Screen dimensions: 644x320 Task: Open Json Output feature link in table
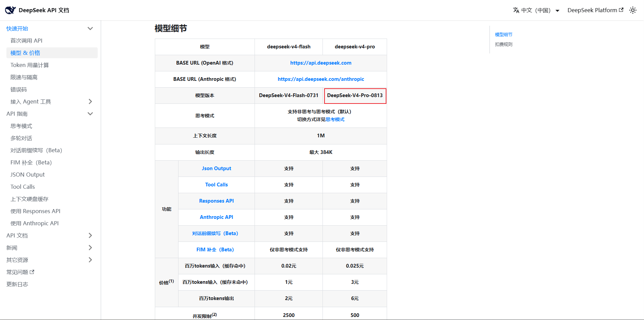[216, 168]
